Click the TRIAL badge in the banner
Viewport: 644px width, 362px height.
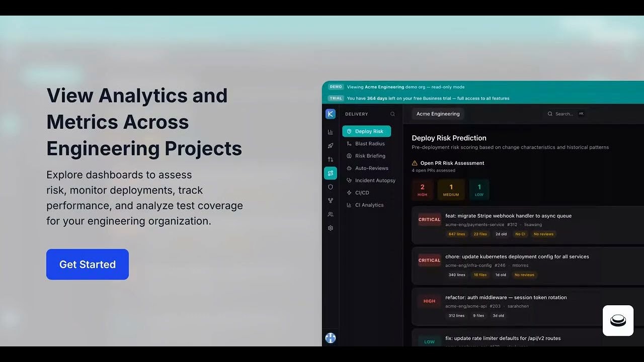tap(336, 99)
